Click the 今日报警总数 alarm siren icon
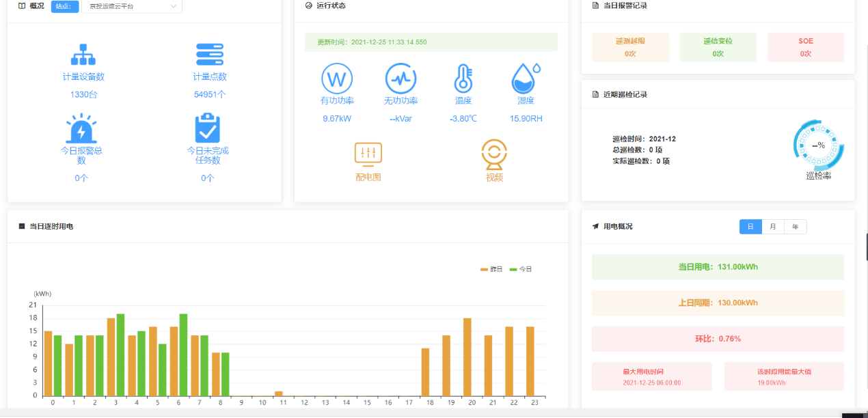Image resolution: width=868 pixels, height=418 pixels. pos(81,128)
